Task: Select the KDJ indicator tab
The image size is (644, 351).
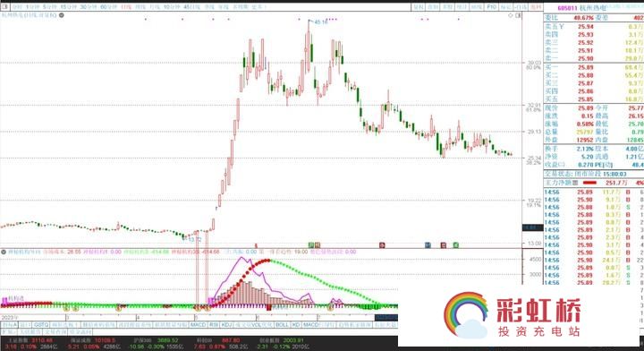Action: tap(226, 325)
